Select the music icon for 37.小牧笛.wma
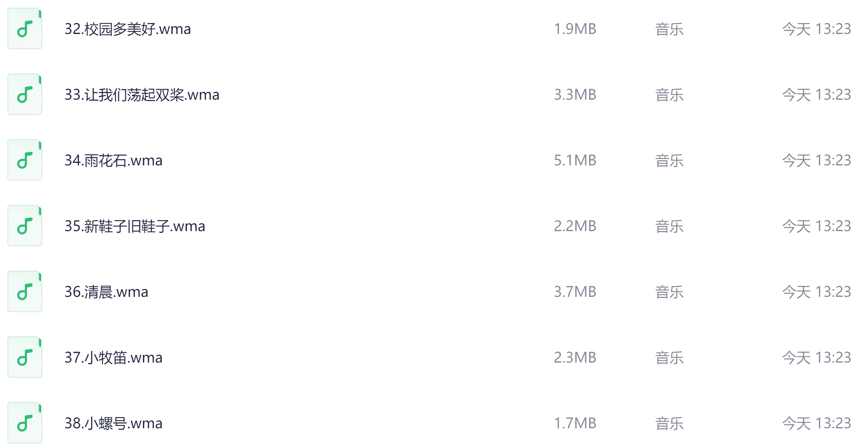This screenshot has width=868, height=448. pos(25,357)
